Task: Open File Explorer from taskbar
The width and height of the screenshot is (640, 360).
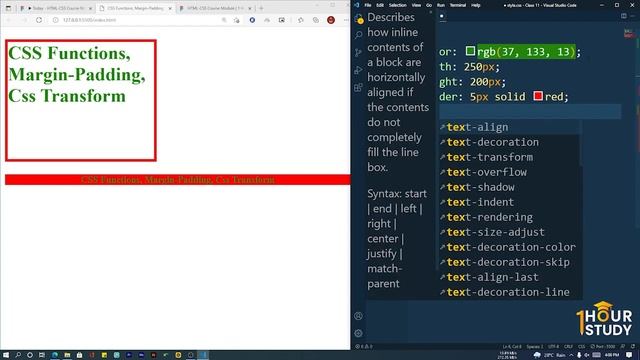Action: point(67,355)
